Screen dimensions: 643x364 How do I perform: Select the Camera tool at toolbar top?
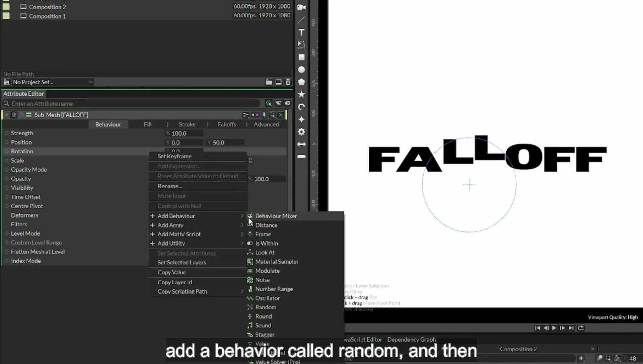pyautogui.click(x=301, y=7)
